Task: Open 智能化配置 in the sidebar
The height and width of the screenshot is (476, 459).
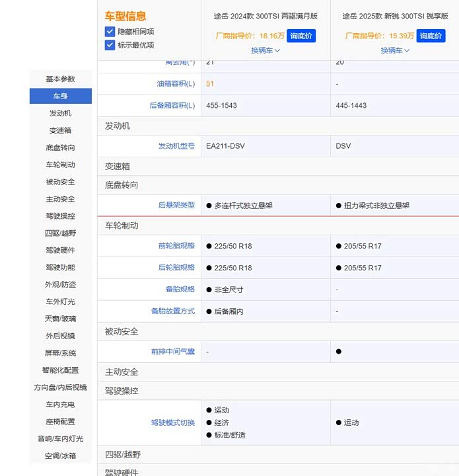Action: click(x=60, y=370)
